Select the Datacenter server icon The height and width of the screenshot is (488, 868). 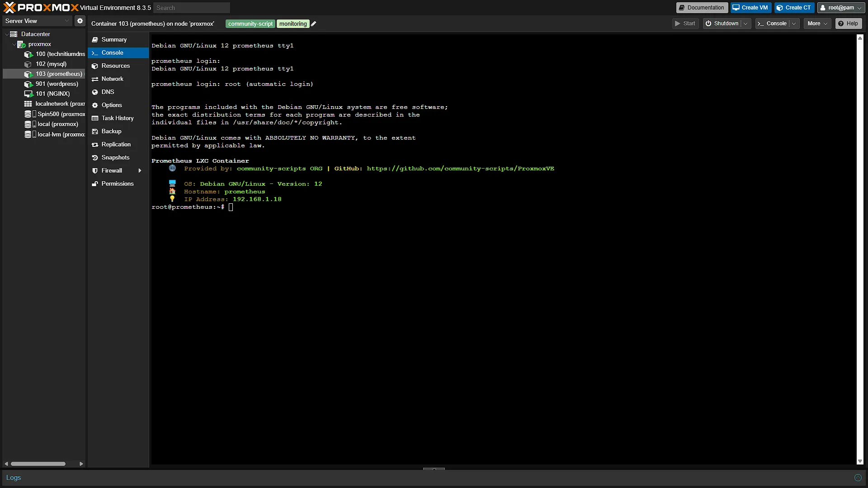click(x=14, y=34)
